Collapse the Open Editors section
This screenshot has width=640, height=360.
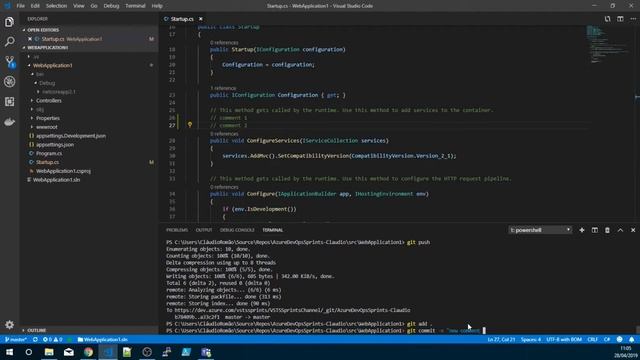pyautogui.click(x=42, y=30)
